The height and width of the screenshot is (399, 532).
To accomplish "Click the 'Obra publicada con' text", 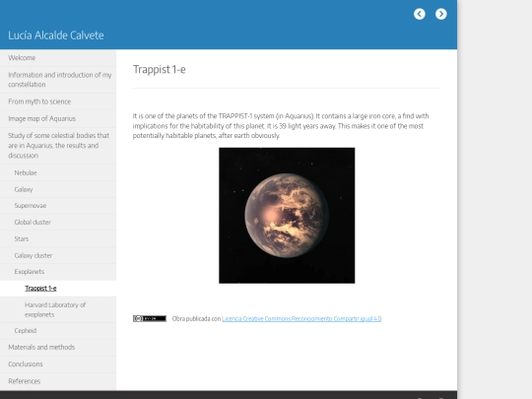I will (196, 318).
